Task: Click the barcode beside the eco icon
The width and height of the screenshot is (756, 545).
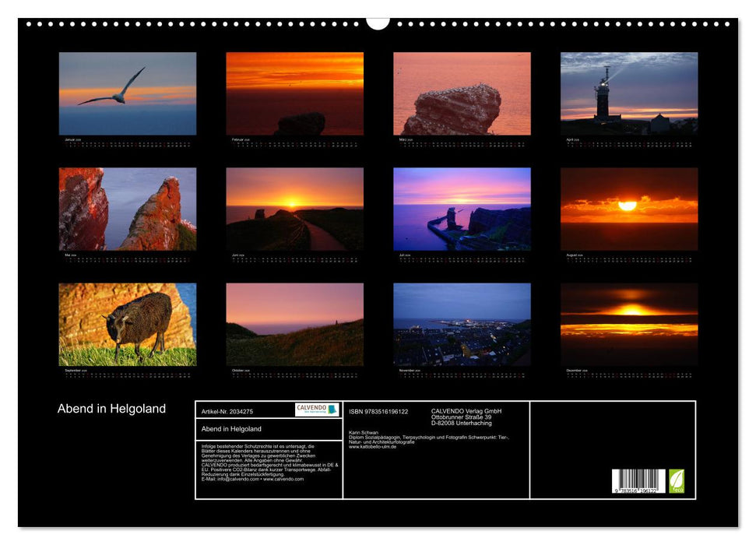Action: click(638, 481)
